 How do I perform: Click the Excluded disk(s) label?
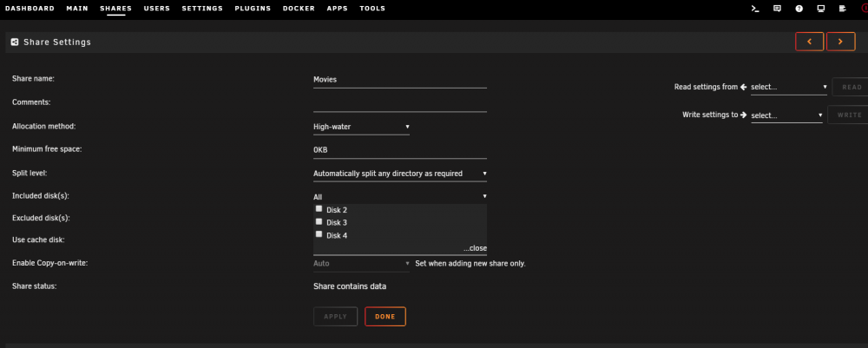pyautogui.click(x=41, y=218)
